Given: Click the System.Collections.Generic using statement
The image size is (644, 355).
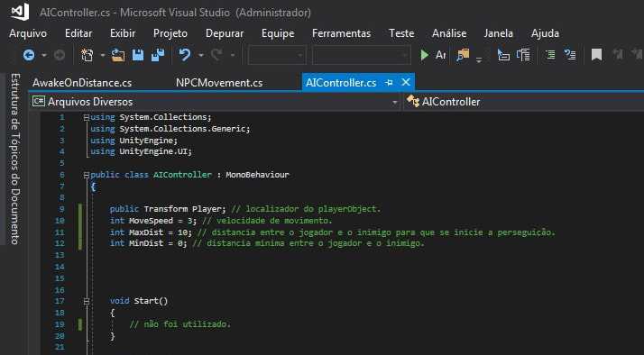Looking at the screenshot, I should click(170, 129).
